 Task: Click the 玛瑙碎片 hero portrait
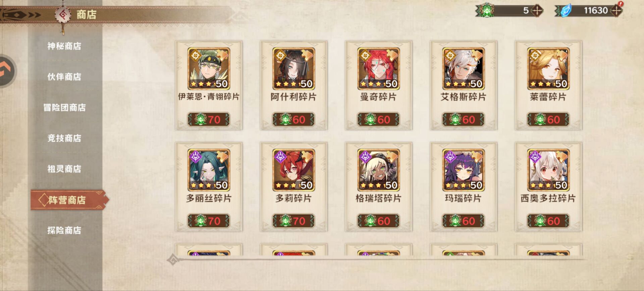pos(463,170)
